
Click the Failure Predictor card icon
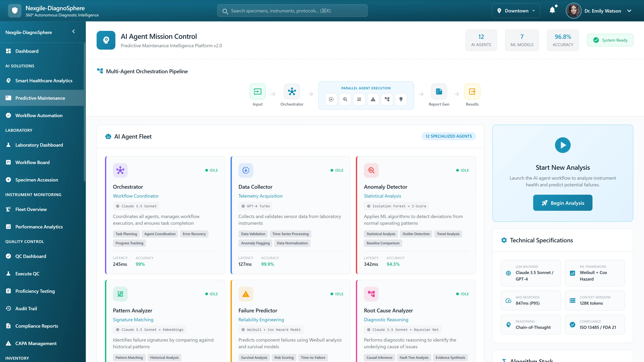click(246, 294)
